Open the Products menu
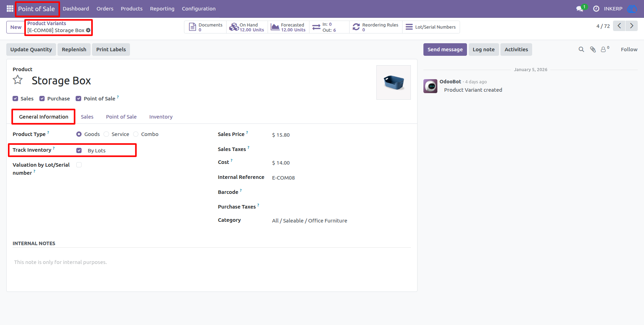644x325 pixels. click(x=132, y=9)
